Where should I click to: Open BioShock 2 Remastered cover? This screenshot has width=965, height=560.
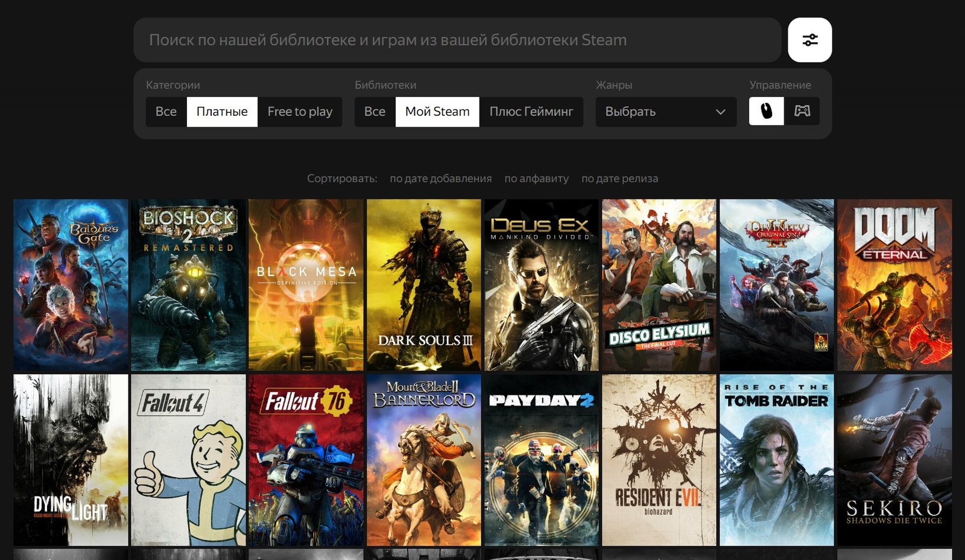coord(188,285)
